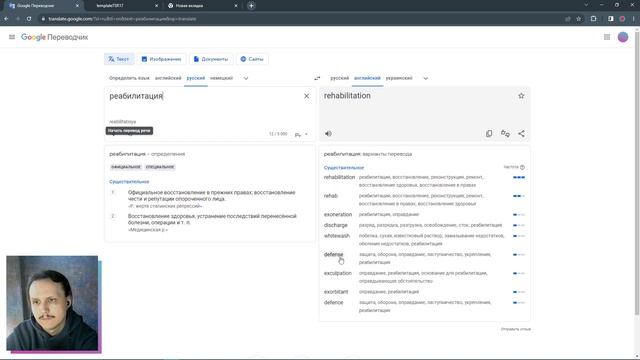Click the translated word rehabilitation

coord(347,96)
